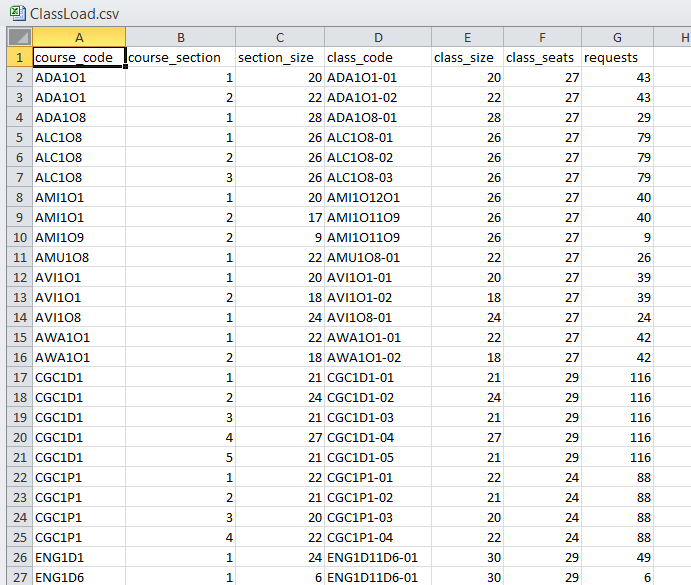691x585 pixels.
Task: Select column D header
Action: click(377, 38)
